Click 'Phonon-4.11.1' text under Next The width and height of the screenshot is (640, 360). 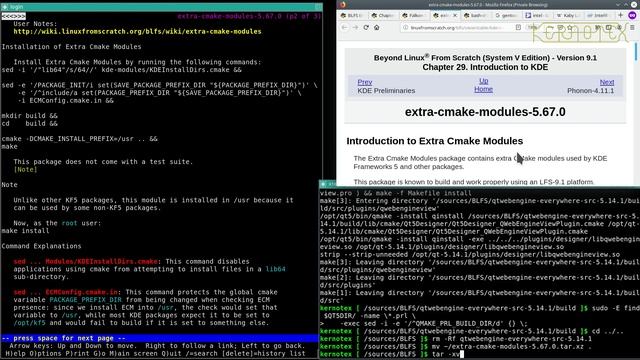click(590, 91)
